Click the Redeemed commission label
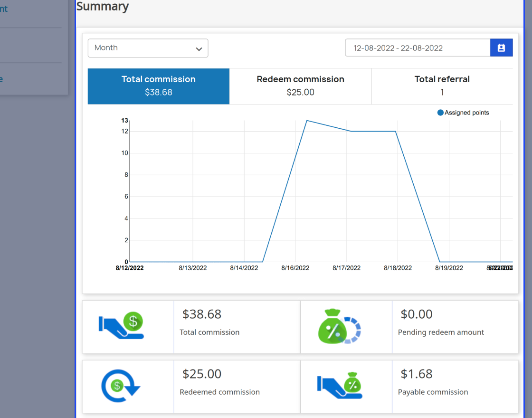Viewport: 532px width, 418px height. coord(219,392)
